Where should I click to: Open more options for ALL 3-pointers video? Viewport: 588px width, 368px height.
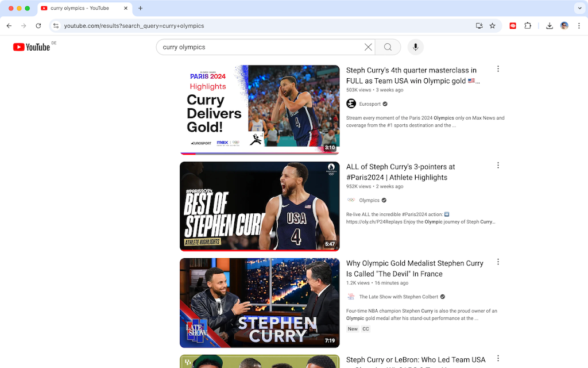pos(498,165)
